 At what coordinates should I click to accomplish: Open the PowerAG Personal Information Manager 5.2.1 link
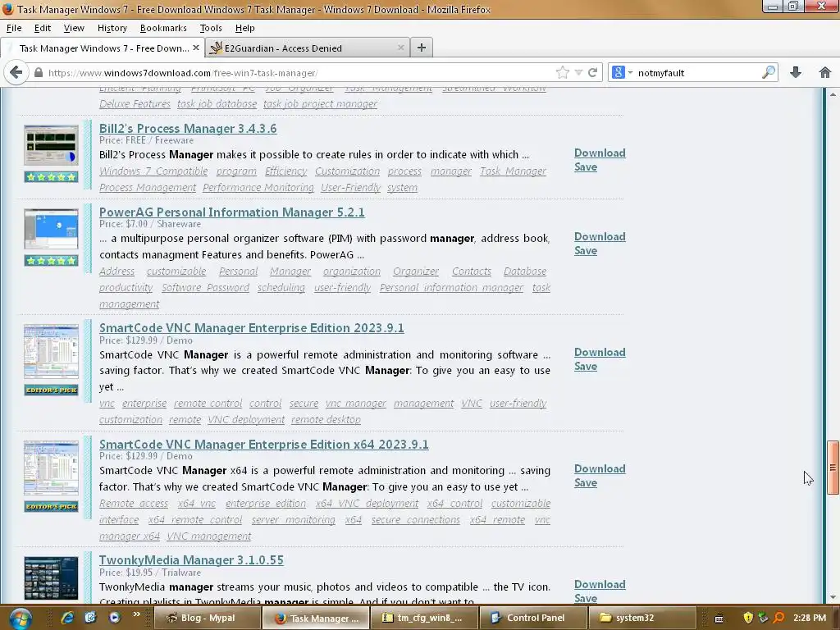231,212
